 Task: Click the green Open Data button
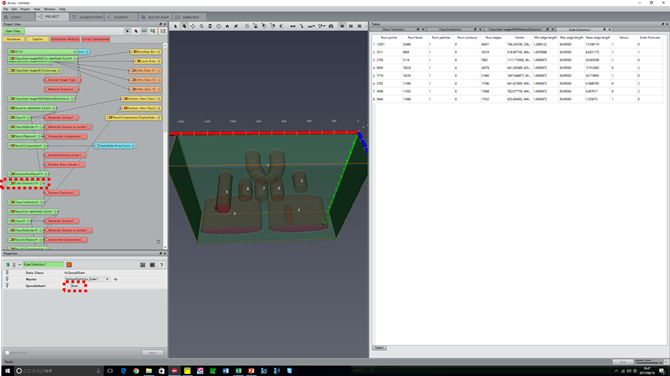coord(14,31)
